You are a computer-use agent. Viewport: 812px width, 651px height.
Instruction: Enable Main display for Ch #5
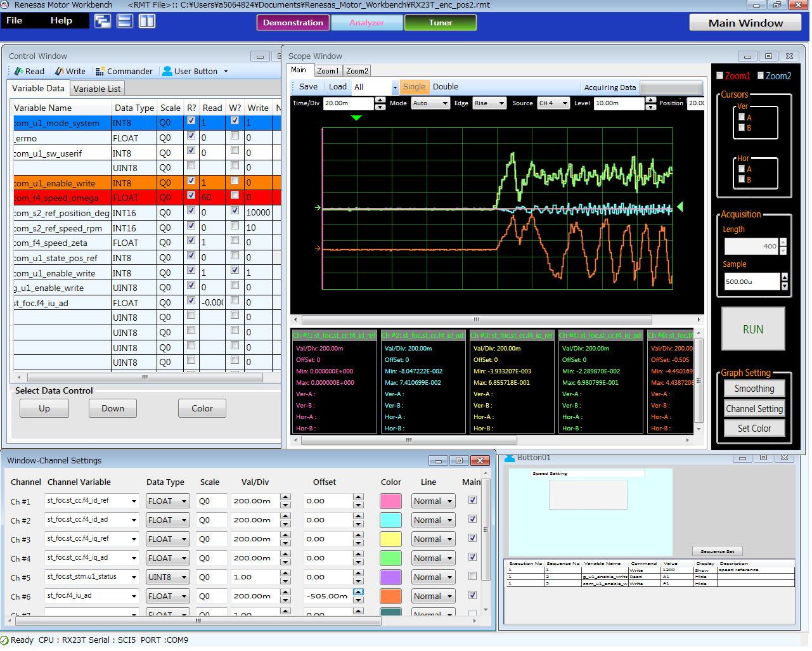(472, 576)
